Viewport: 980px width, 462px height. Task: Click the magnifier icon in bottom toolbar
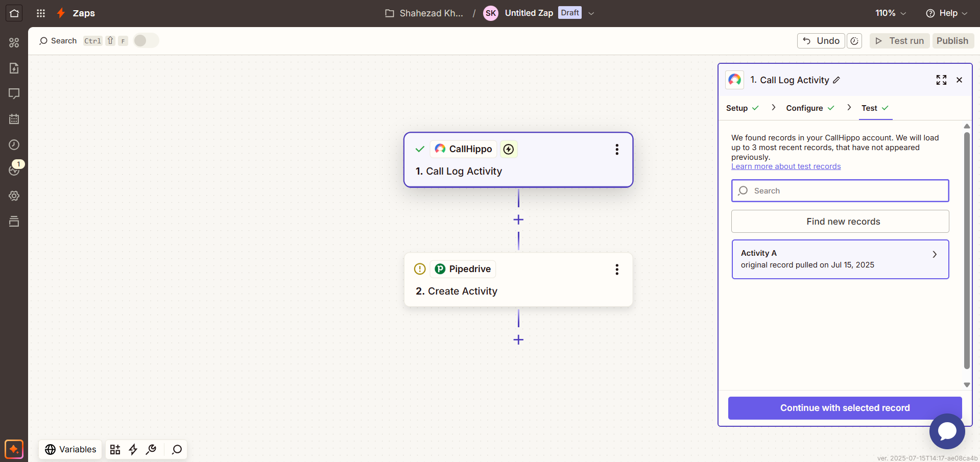point(177,449)
